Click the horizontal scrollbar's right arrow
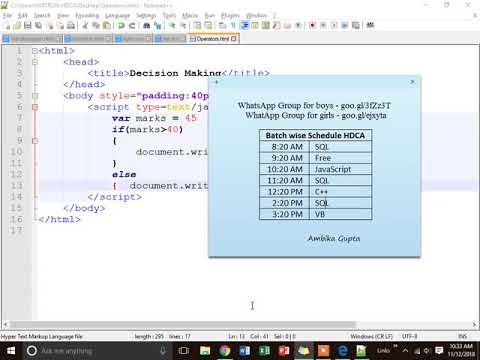This screenshot has height=360, width=480. pos(474,324)
